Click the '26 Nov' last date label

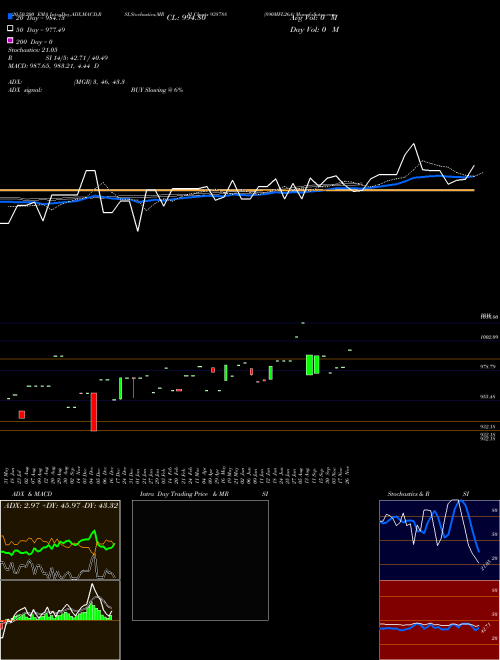tap(348, 475)
